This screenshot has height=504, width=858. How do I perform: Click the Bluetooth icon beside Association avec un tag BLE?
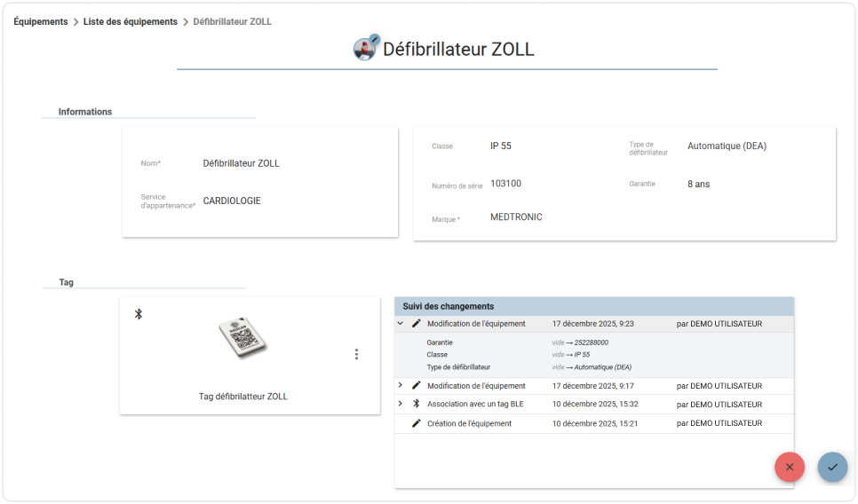point(417,404)
